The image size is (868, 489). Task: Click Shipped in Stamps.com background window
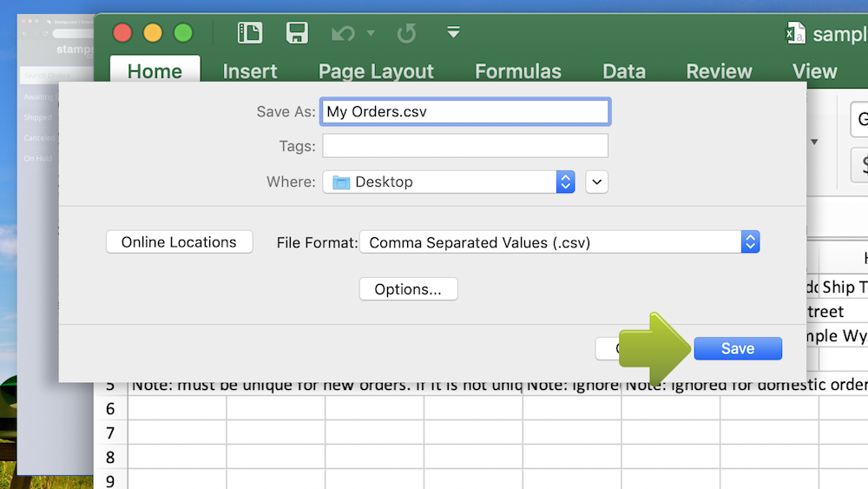(37, 117)
